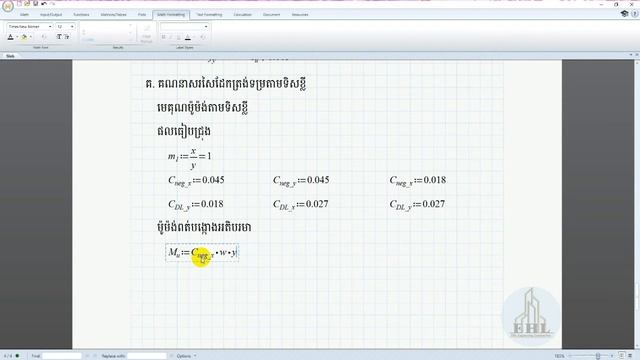Open the Label Styles dropdown box

click(184, 27)
